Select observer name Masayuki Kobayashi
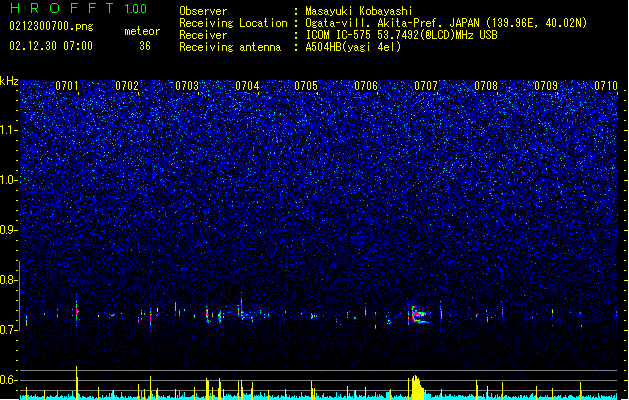Screen dimensions: 629x400 (x=359, y=11)
